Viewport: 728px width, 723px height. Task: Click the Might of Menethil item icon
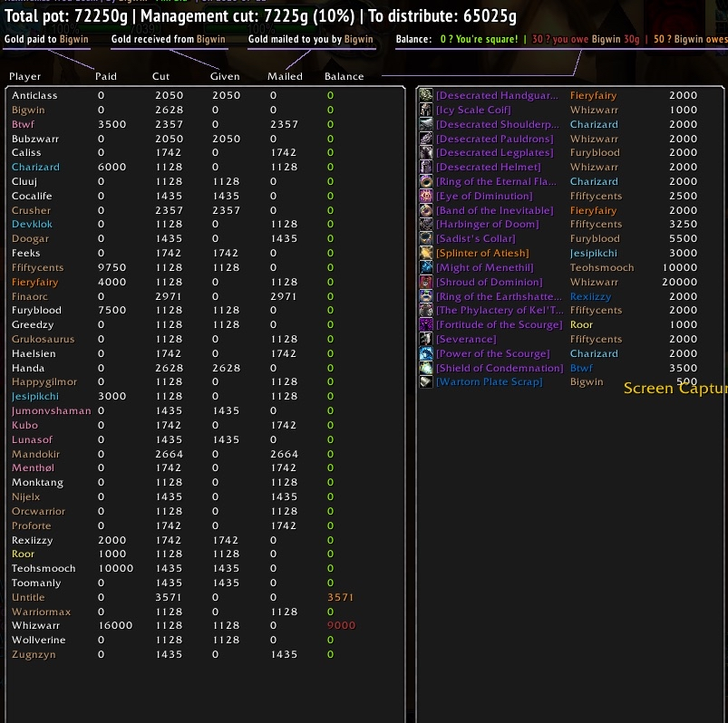point(426,267)
